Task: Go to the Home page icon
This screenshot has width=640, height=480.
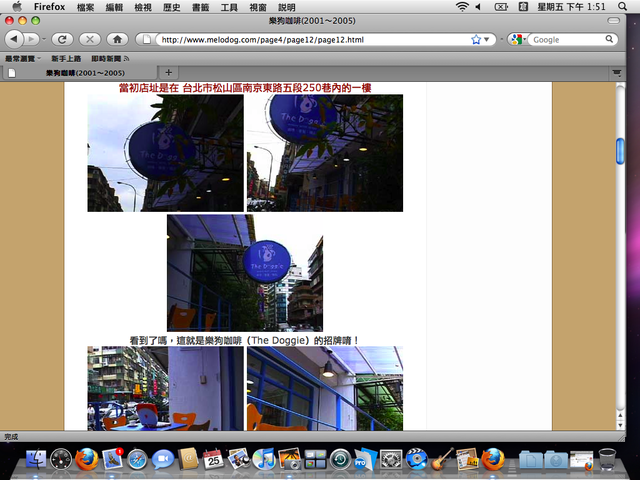Action: (x=117, y=39)
